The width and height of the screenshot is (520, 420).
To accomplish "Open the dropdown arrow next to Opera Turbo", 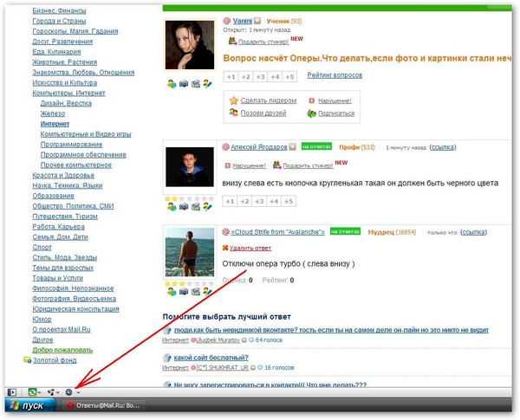I will [78, 393].
